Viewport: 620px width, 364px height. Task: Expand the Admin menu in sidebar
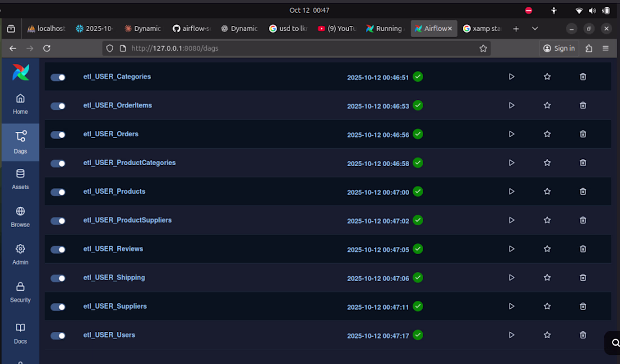click(x=20, y=254)
